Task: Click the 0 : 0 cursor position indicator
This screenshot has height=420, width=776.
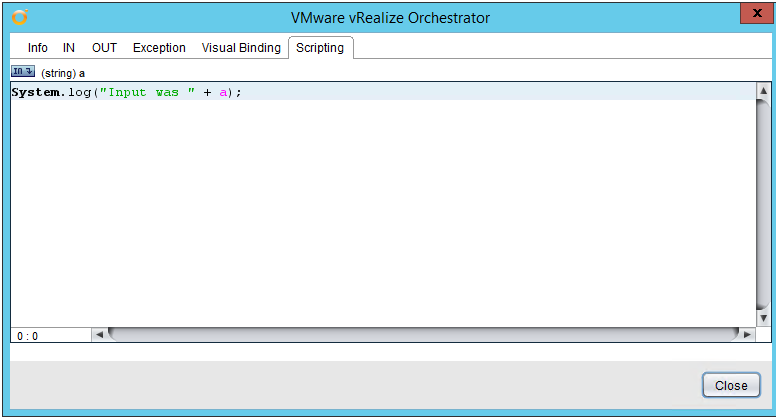Action: (x=27, y=336)
